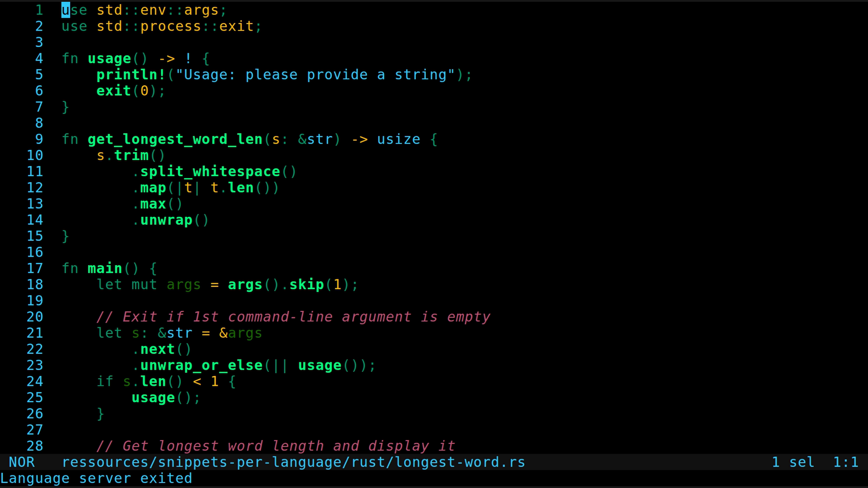Click the usize return type
868x488 pixels.
click(398, 139)
